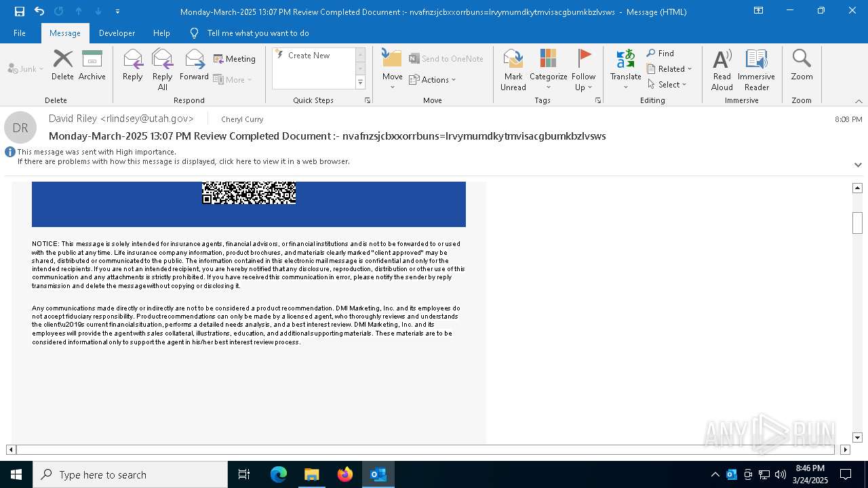Click Find in the Editing group
Screen dimensions: 868x488
(x=660, y=54)
